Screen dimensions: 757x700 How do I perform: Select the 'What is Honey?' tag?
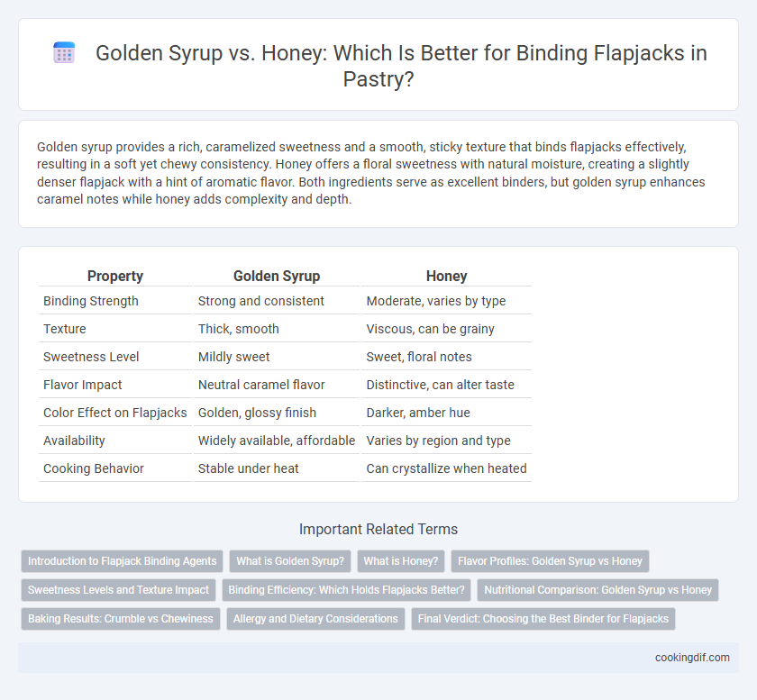click(401, 561)
